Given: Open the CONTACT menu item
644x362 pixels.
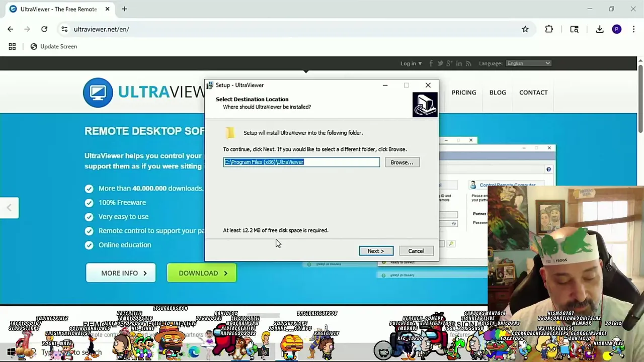Looking at the screenshot, I should 533,93.
